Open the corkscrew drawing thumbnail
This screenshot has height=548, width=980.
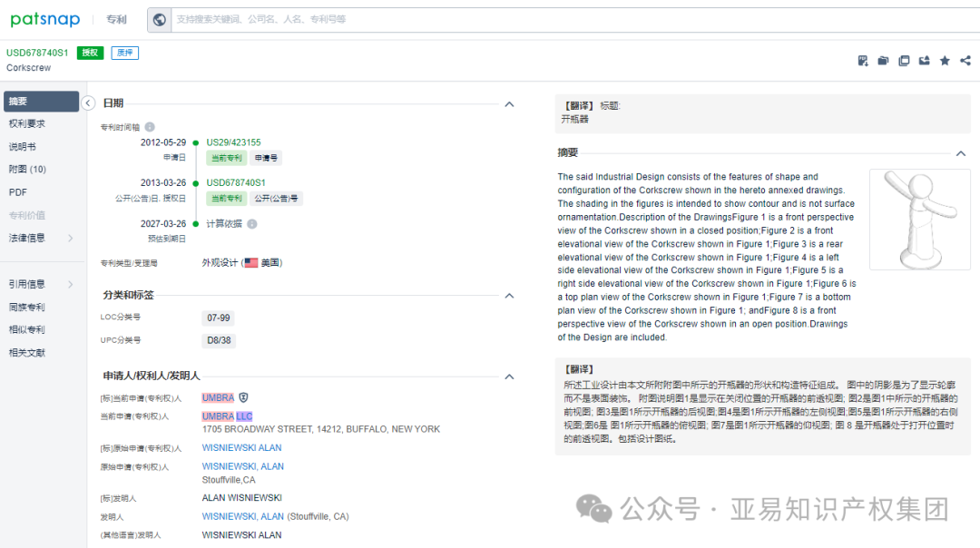(x=920, y=220)
